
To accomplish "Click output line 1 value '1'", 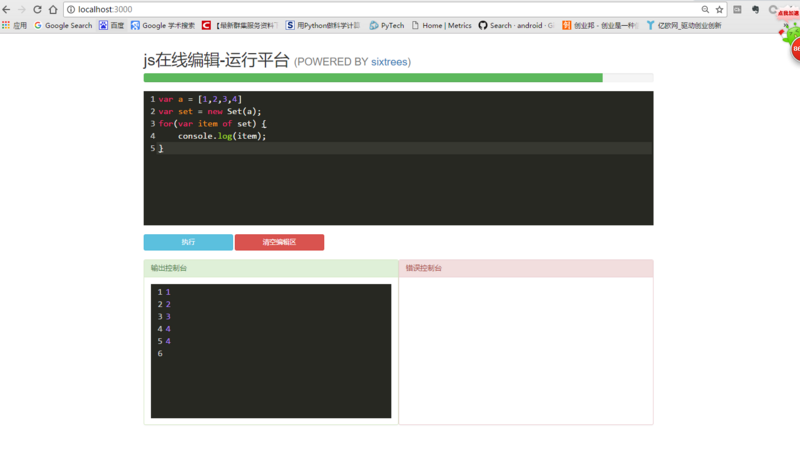I will 168,292.
